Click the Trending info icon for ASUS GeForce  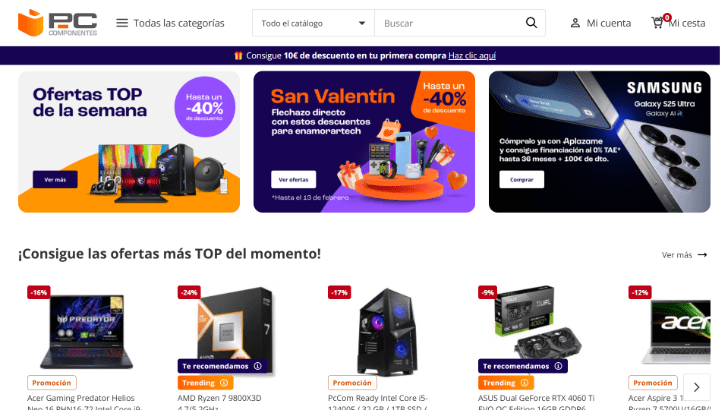coord(524,382)
